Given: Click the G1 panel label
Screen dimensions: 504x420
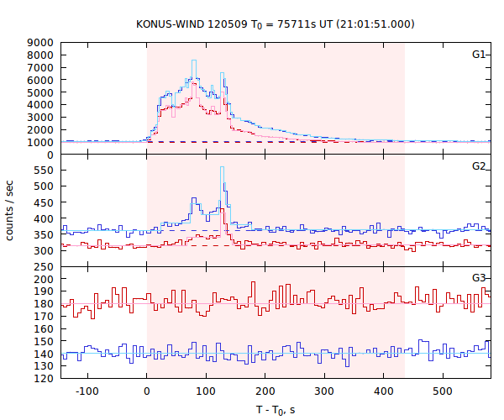Looking at the screenshot, I should (x=478, y=55).
